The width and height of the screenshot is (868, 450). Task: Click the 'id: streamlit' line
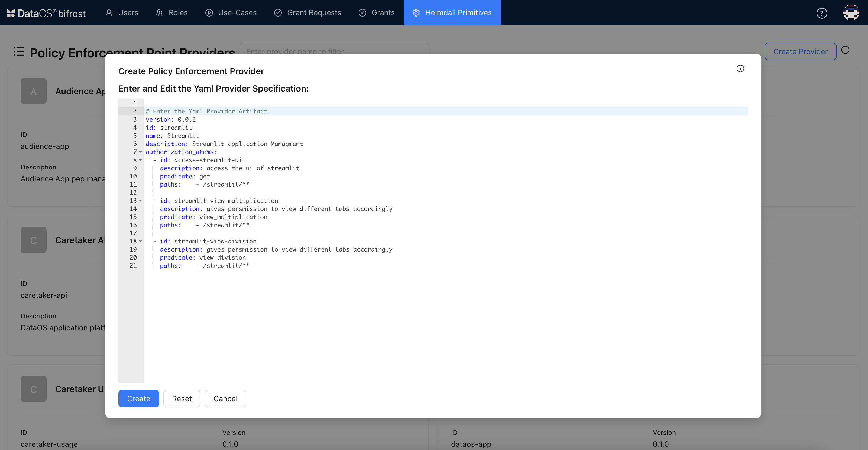click(169, 127)
